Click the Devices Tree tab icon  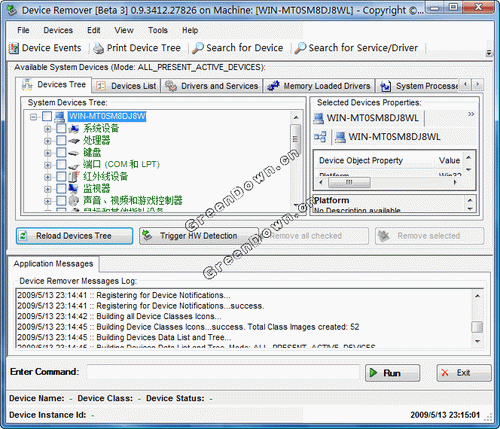pyautogui.click(x=27, y=85)
